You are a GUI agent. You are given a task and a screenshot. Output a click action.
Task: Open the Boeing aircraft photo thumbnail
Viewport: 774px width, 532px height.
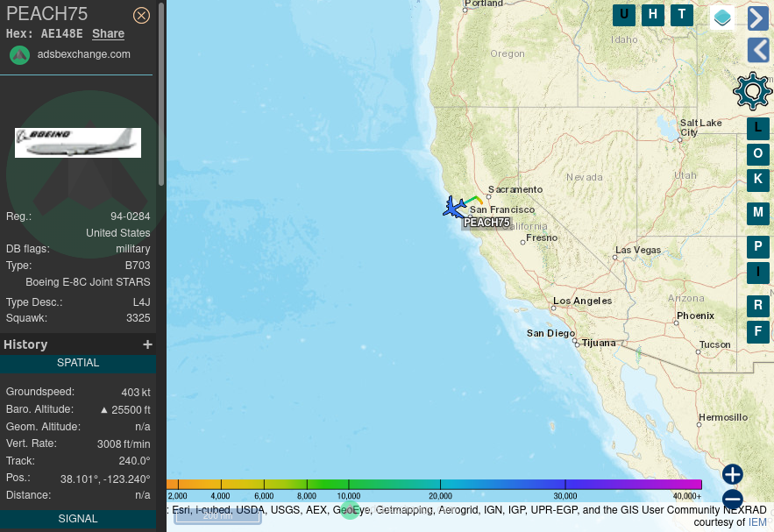(78, 143)
